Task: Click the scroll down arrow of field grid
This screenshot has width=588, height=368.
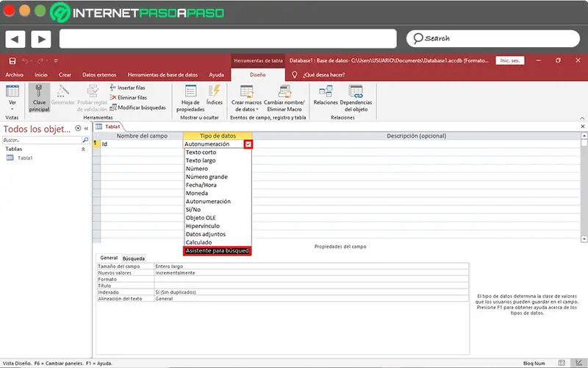Action: pos(584,238)
